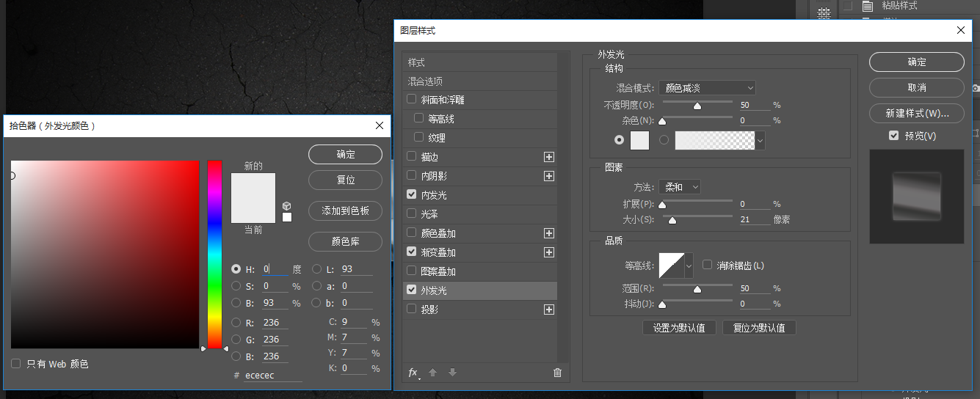Screen dimensions: 980x399
Task: Open the 混合模式 dropdown
Action: click(707, 87)
